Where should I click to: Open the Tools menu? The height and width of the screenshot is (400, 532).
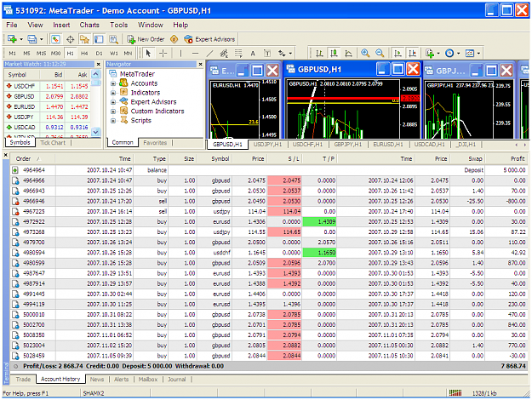click(119, 25)
